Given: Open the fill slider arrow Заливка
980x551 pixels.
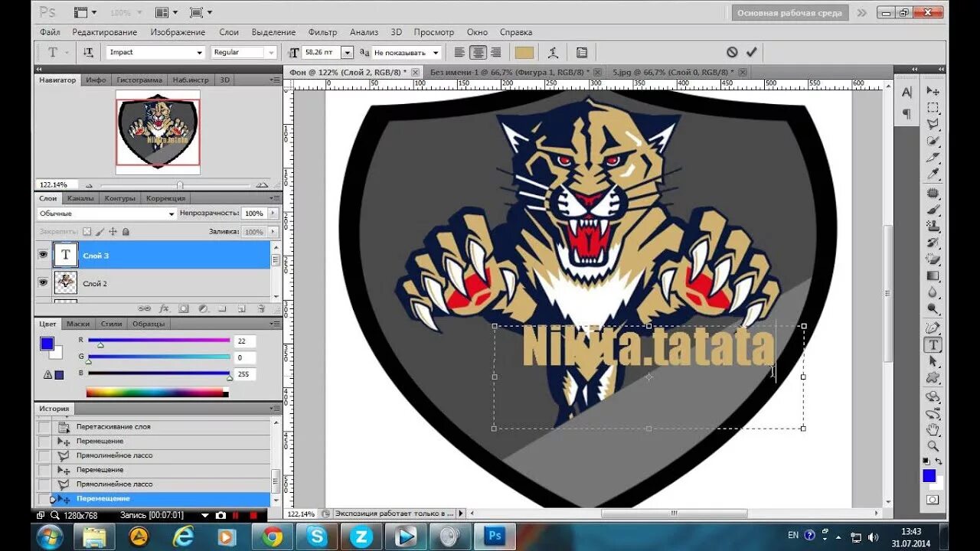Looking at the screenshot, I should coord(273,231).
